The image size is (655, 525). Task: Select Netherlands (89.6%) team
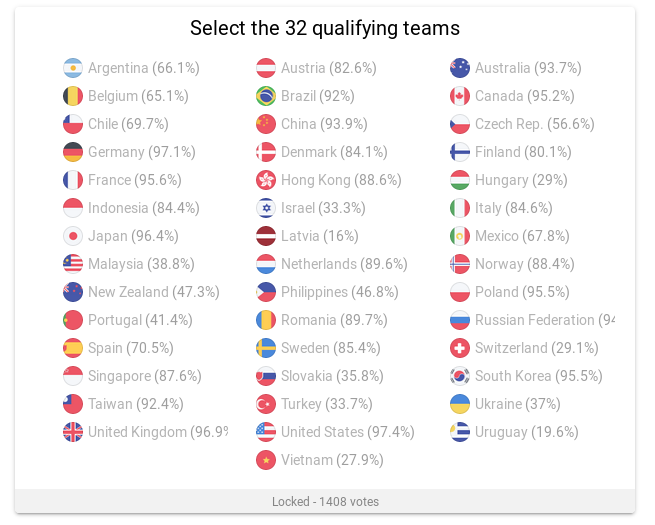point(332,264)
